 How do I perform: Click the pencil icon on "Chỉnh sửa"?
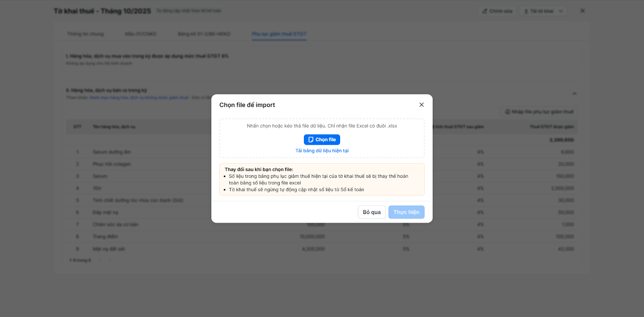click(x=485, y=11)
